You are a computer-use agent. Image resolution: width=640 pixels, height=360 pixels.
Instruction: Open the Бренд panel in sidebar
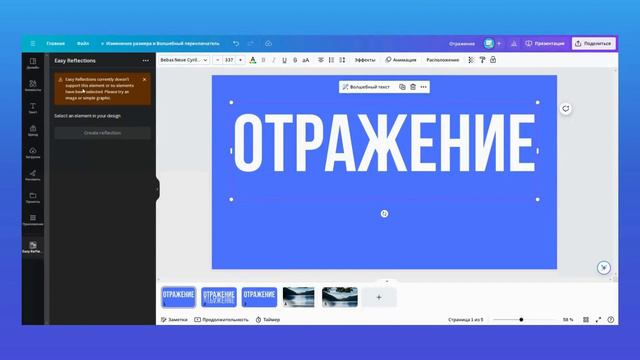[33, 131]
